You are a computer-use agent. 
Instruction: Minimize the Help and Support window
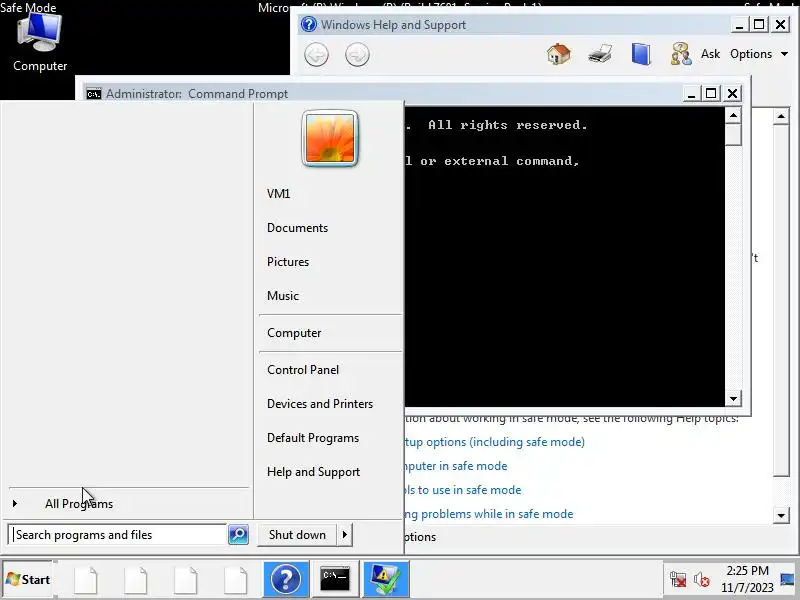coord(739,24)
